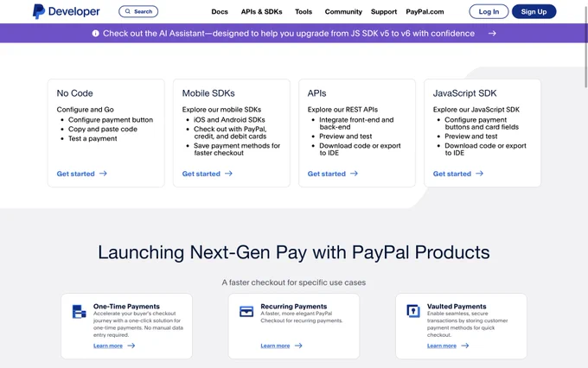Click arrow next to APIs Get started
Viewport: 588px width, 368px height.
point(354,174)
